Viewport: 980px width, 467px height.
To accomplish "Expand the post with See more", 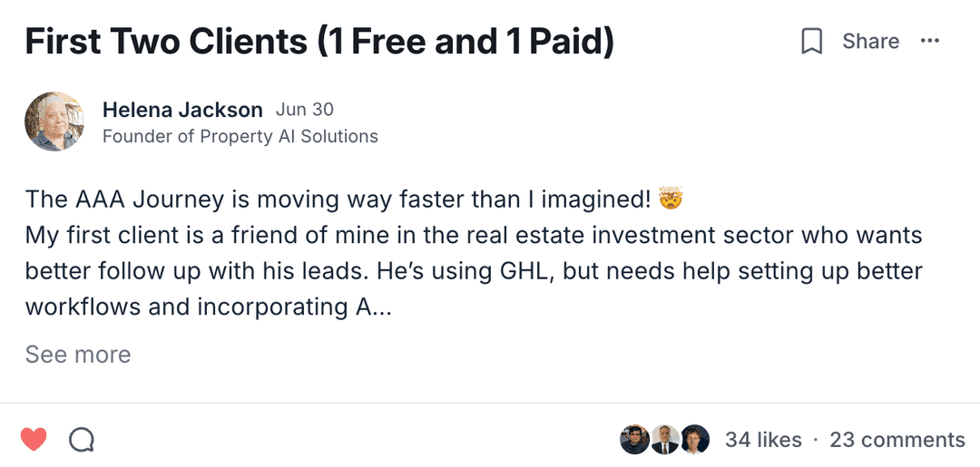I will (x=78, y=355).
